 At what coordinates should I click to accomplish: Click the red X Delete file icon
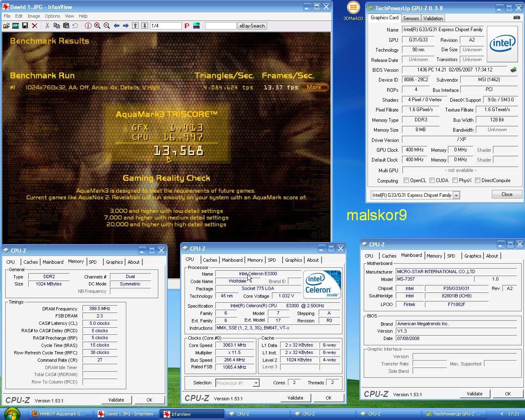tap(34, 26)
